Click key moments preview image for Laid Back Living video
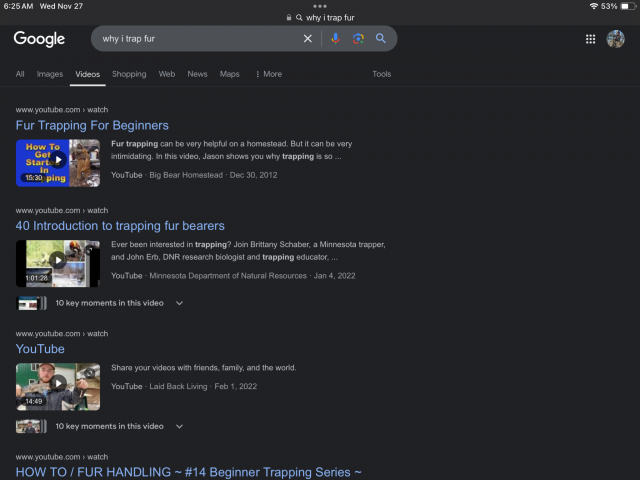Viewport: 640px width, 480px height. 31,427
